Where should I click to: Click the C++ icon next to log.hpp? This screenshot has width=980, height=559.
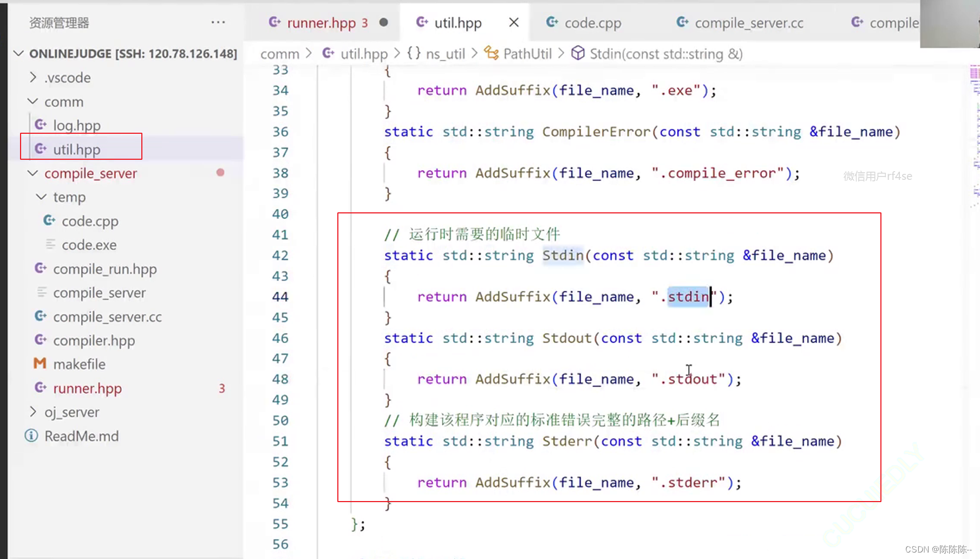[41, 125]
